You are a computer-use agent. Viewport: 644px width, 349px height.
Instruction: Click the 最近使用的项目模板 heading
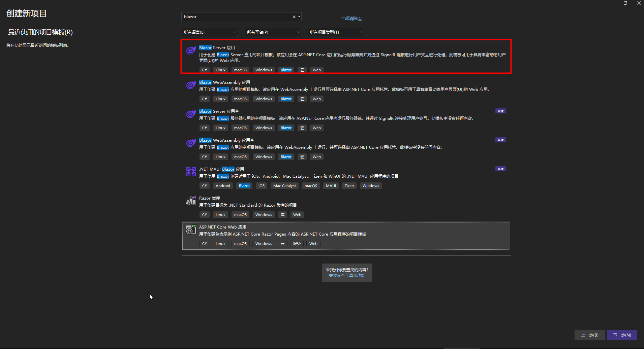point(40,32)
